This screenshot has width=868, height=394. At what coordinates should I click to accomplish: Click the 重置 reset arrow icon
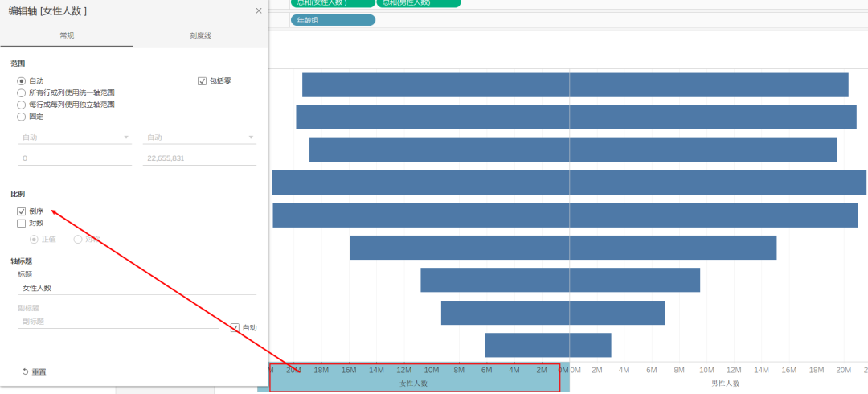pos(26,371)
